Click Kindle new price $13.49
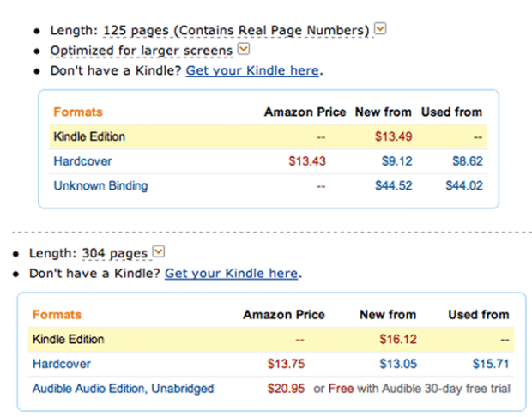Image resolution: width=532 pixels, height=417 pixels. pos(393,136)
